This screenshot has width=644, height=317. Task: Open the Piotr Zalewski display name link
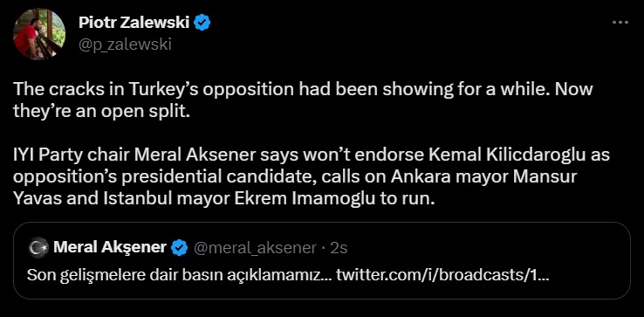pos(134,23)
